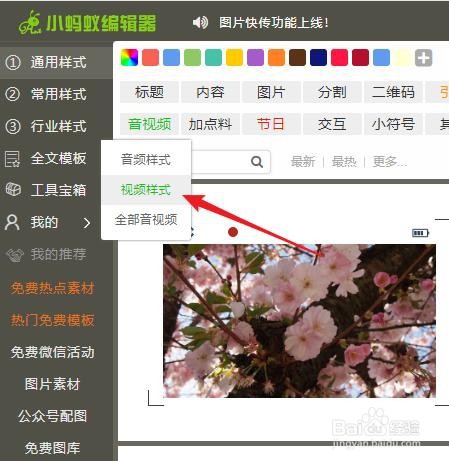Screen dimensions: 449x461
Task: Select the 节日 category tab
Action: click(271, 124)
